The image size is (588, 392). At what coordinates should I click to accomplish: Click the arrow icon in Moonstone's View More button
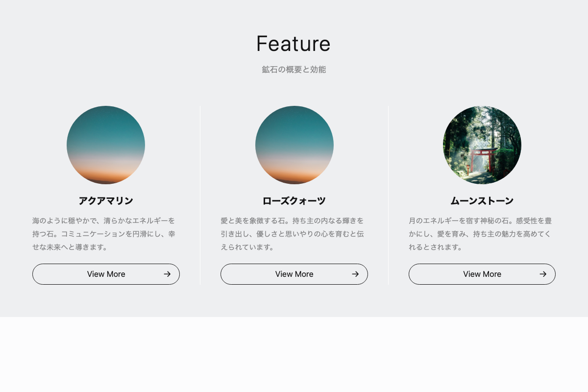543,274
